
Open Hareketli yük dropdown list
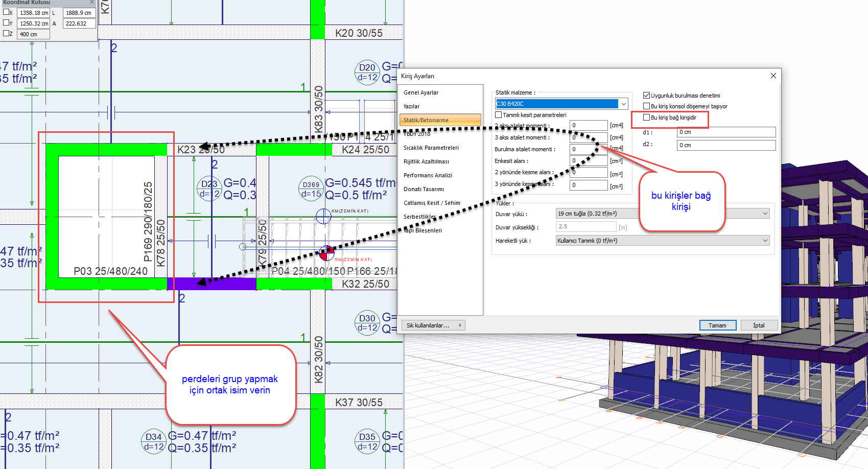tap(663, 241)
